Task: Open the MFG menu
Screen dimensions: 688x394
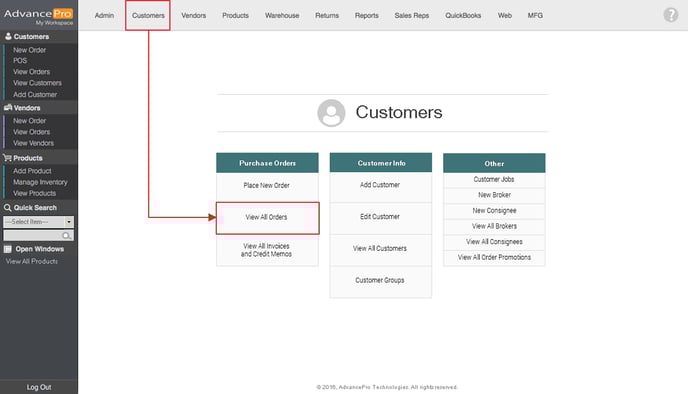Action: [x=535, y=15]
